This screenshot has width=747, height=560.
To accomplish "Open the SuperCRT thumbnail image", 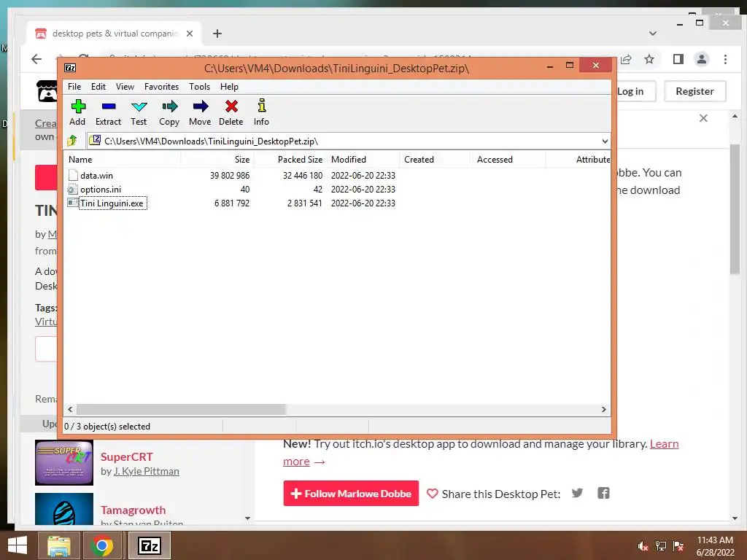I will pos(64,462).
